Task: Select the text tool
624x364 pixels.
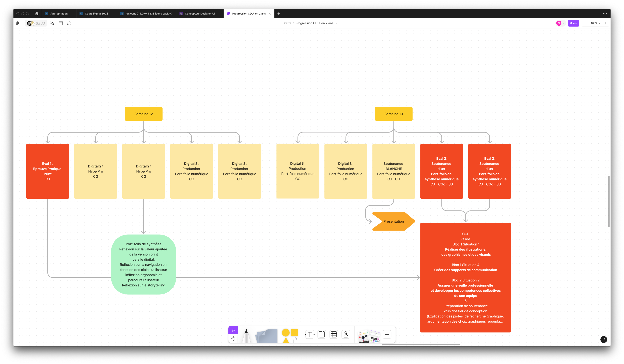Action: coord(309,335)
